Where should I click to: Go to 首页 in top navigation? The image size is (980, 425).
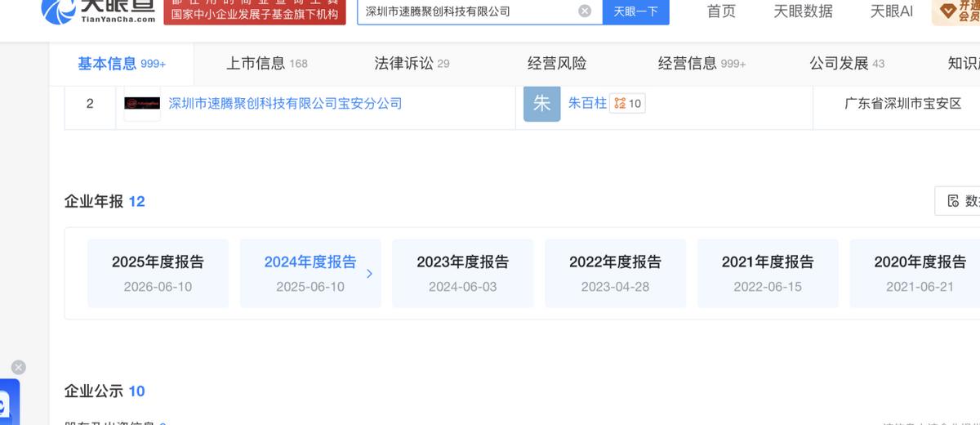pos(721,11)
